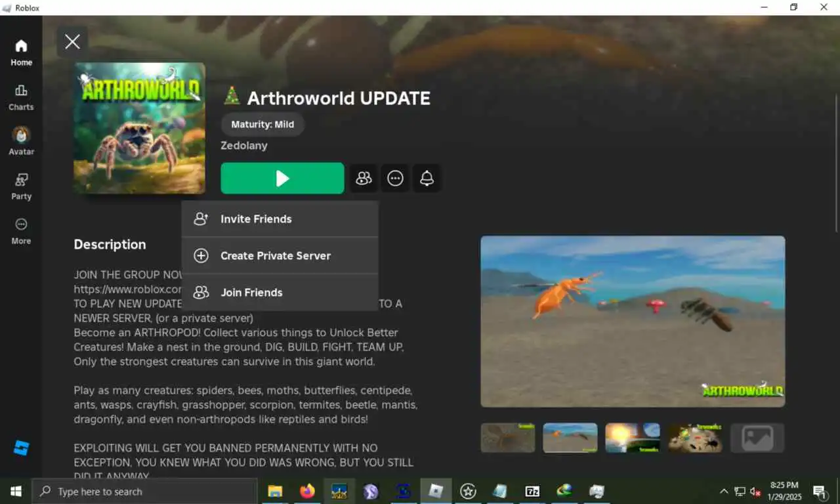This screenshot has width=840, height=504.
Task: Open network status tray icon
Action: pos(740,491)
